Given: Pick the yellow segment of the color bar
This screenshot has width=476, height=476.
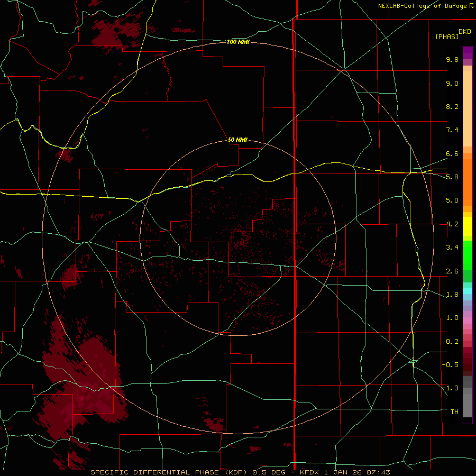Looking at the screenshot, I should (467, 226).
